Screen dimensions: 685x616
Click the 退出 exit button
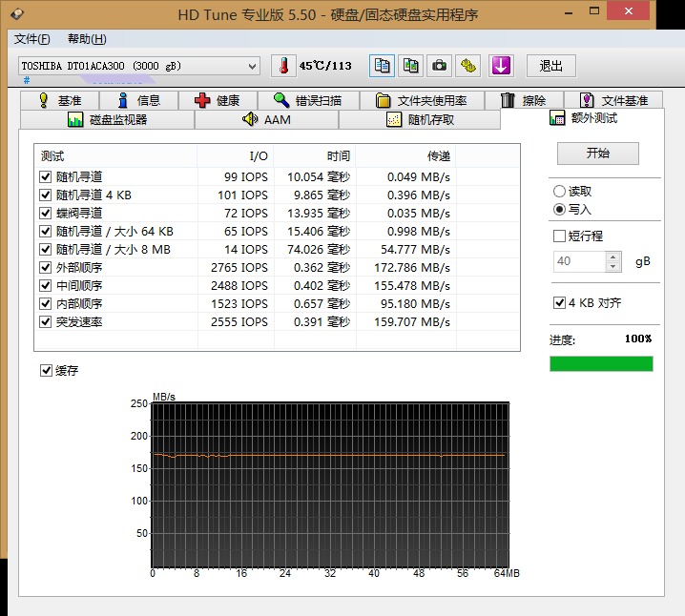point(550,66)
